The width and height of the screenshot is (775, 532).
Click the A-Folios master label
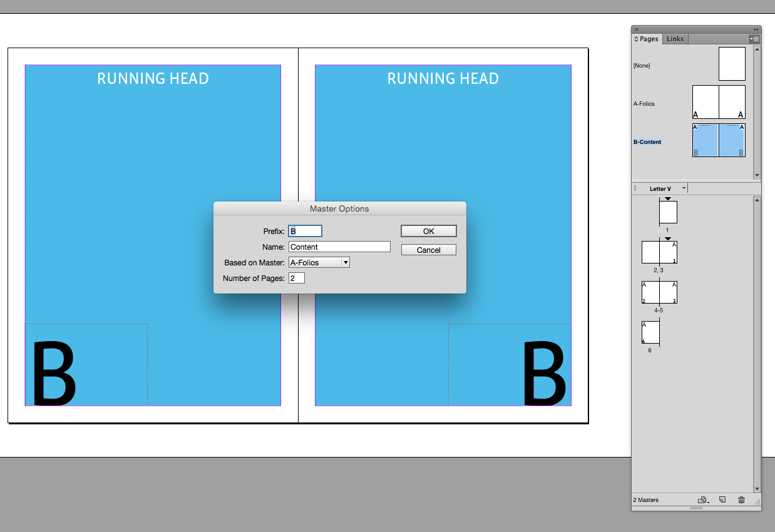pos(644,104)
